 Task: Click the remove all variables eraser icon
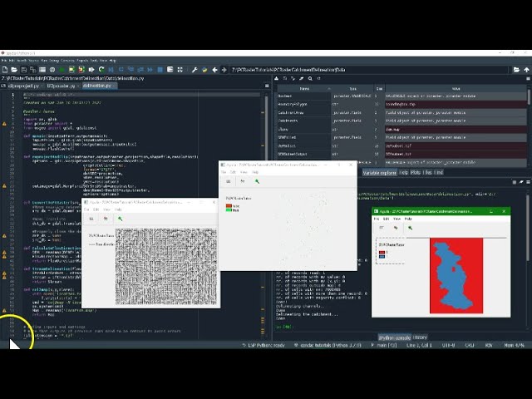tap(301, 78)
